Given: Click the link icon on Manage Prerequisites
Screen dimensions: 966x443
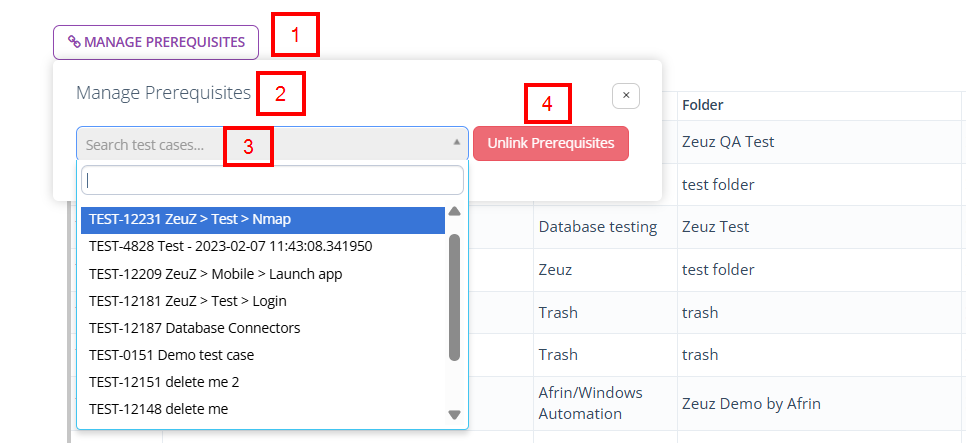Looking at the screenshot, I should [x=74, y=42].
